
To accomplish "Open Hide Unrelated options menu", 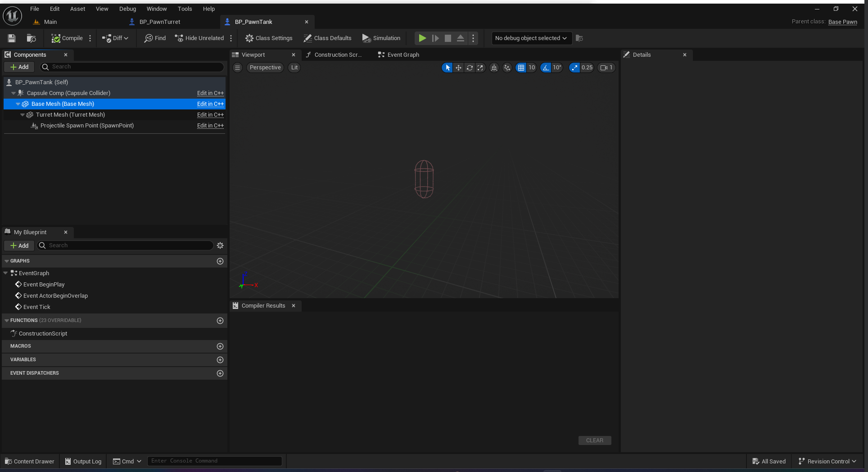I will point(231,38).
